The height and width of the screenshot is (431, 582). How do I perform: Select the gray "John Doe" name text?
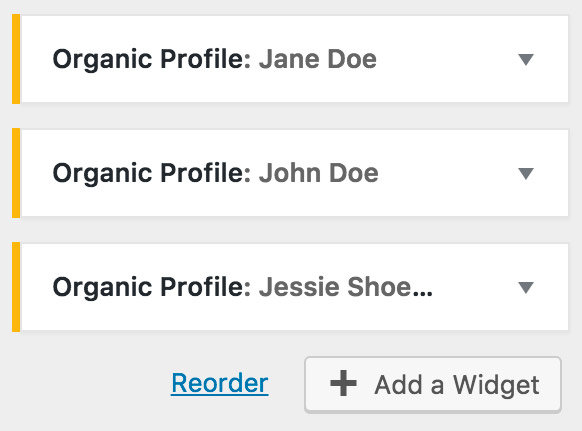tap(318, 173)
